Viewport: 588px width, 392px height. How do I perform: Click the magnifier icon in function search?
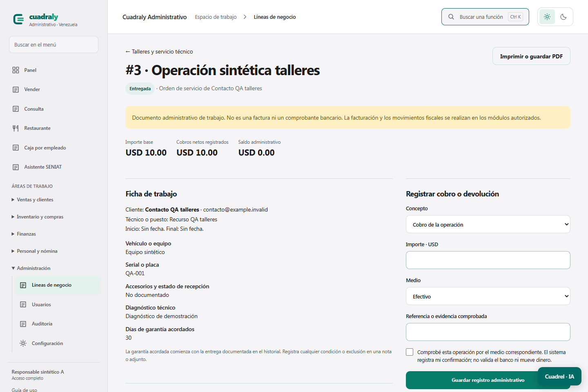[x=451, y=17]
